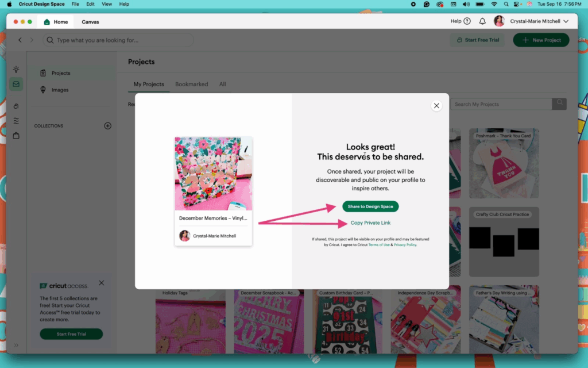Image resolution: width=588 pixels, height=368 pixels.
Task: Click the New Project button
Action: (x=541, y=40)
